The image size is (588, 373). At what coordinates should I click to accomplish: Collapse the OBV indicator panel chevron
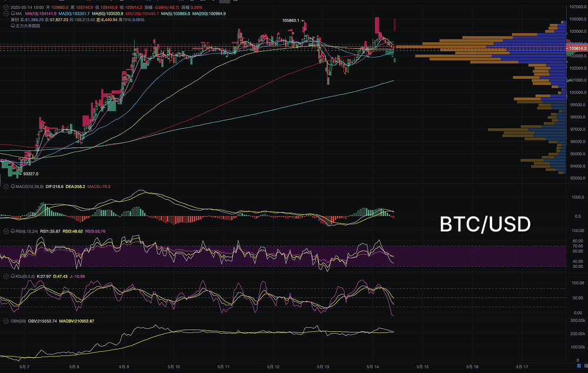pos(6,321)
